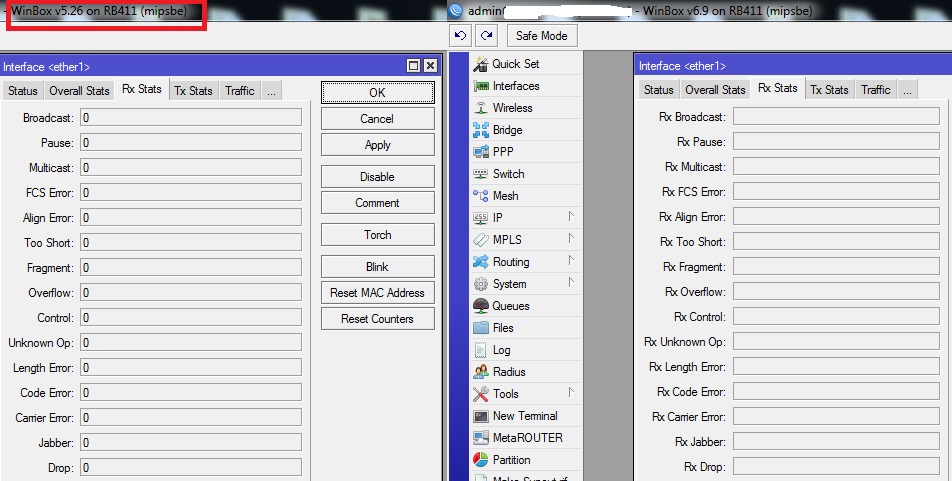Open Files folder icon in sidebar
952x481 pixels.
[x=481, y=328]
